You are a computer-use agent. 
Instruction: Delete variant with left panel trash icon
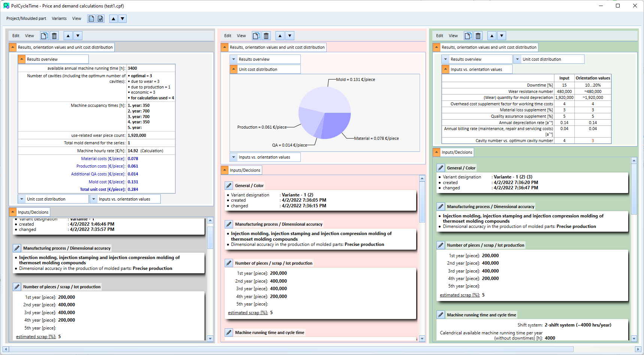click(x=54, y=36)
